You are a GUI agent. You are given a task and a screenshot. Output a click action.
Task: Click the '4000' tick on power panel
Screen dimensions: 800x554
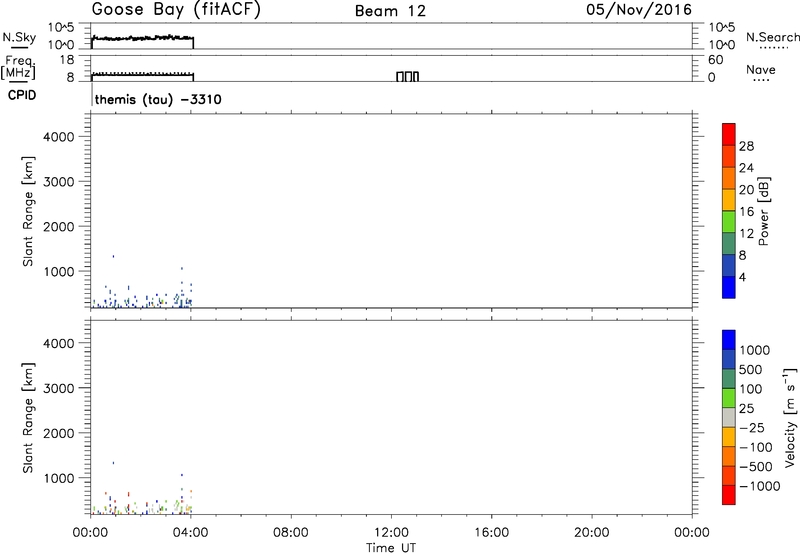click(59, 137)
